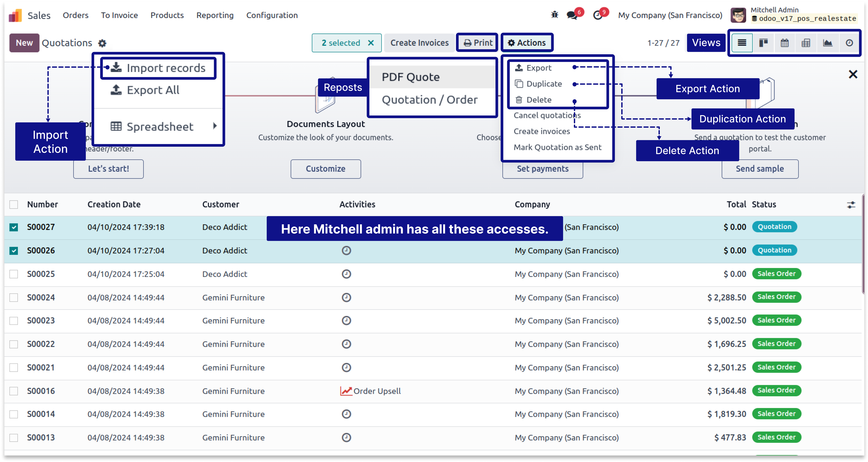This screenshot has width=868, height=462.
Task: Clear the 2 selected records
Action: point(371,43)
